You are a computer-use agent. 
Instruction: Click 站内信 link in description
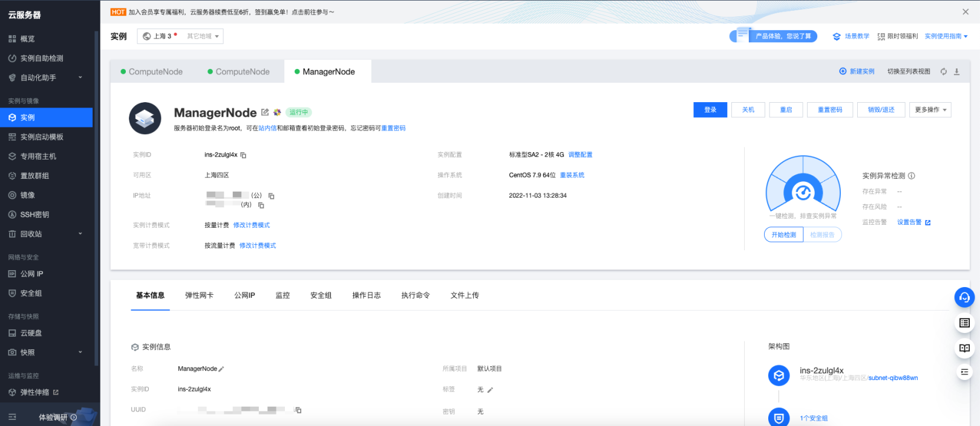267,128
